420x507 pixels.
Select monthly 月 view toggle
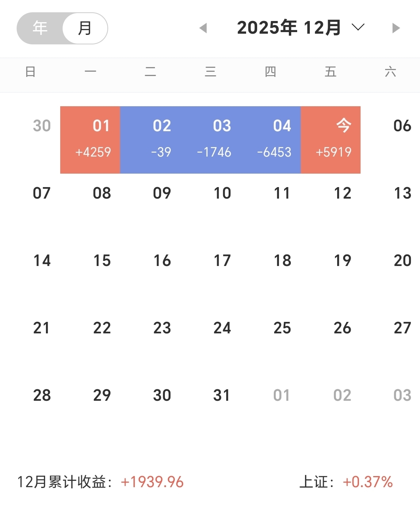(x=85, y=28)
